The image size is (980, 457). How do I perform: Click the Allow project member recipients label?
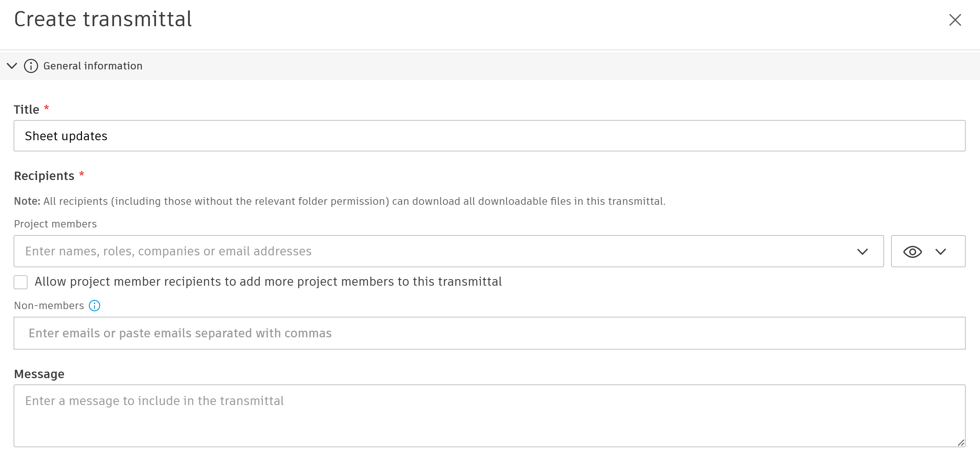coord(268,282)
